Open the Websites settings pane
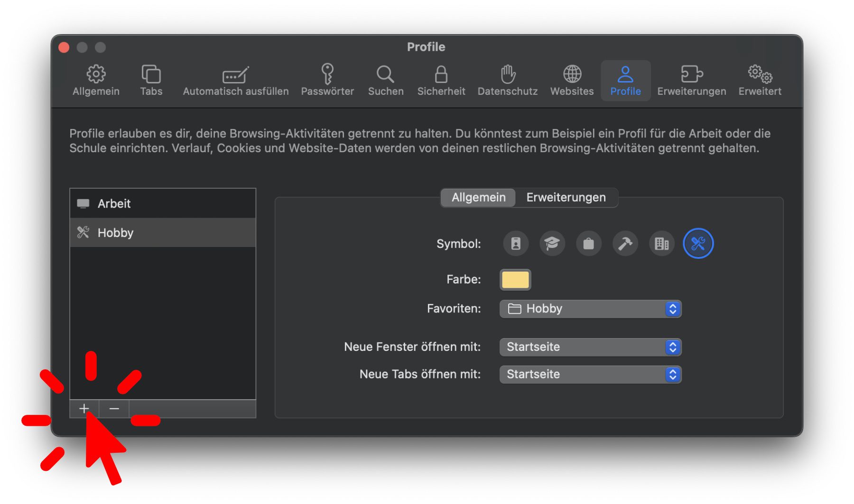 tap(572, 81)
